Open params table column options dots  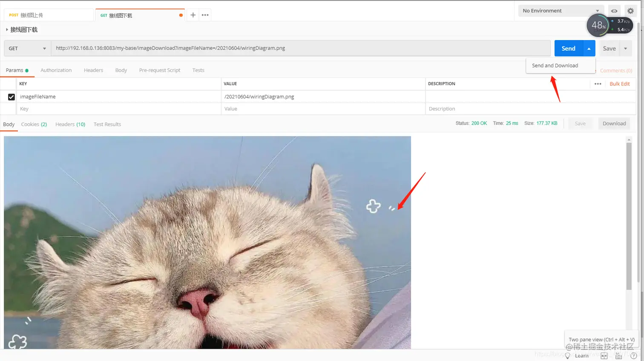(598, 84)
